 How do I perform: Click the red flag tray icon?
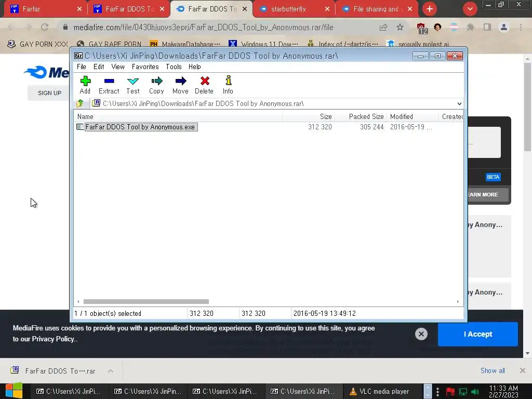[450, 392]
